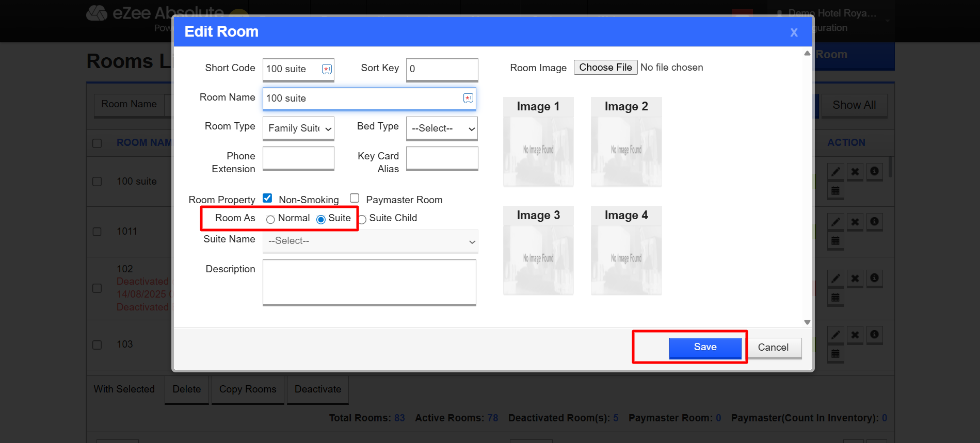This screenshot has height=443, width=980.
Task: Click the Show All button
Action: tap(854, 106)
